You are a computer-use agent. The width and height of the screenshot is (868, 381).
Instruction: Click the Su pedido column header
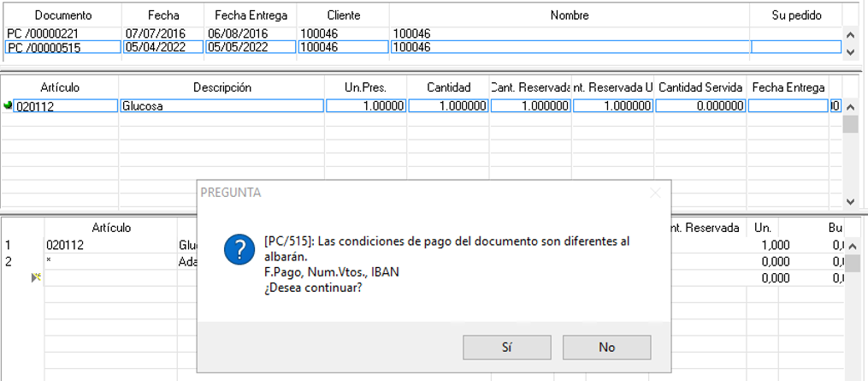[x=795, y=15]
